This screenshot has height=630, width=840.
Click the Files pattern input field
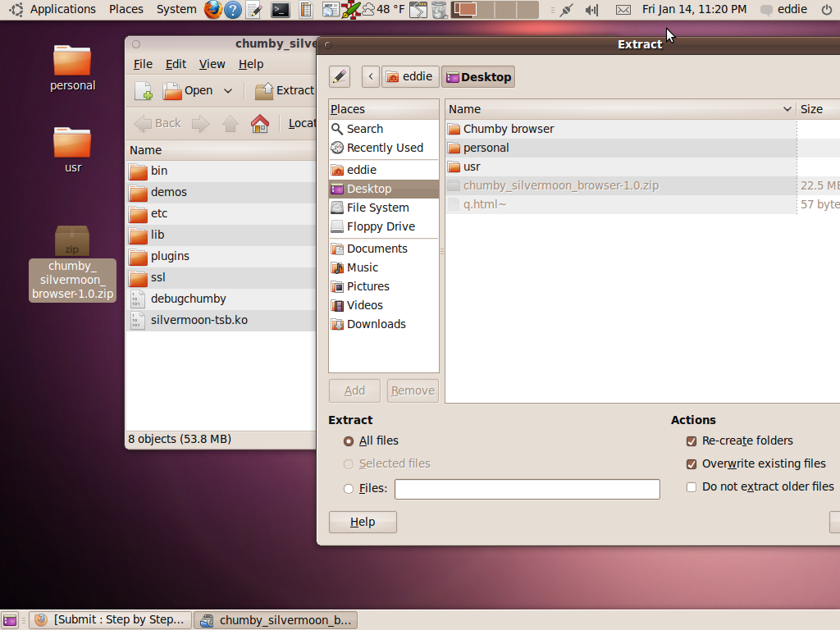(527, 489)
